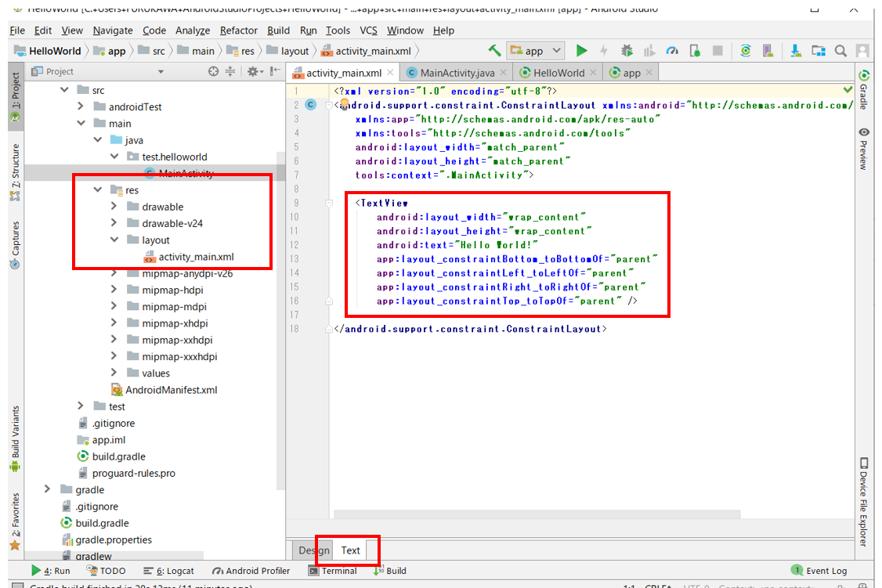Click the Debug app bug icon

(627, 51)
